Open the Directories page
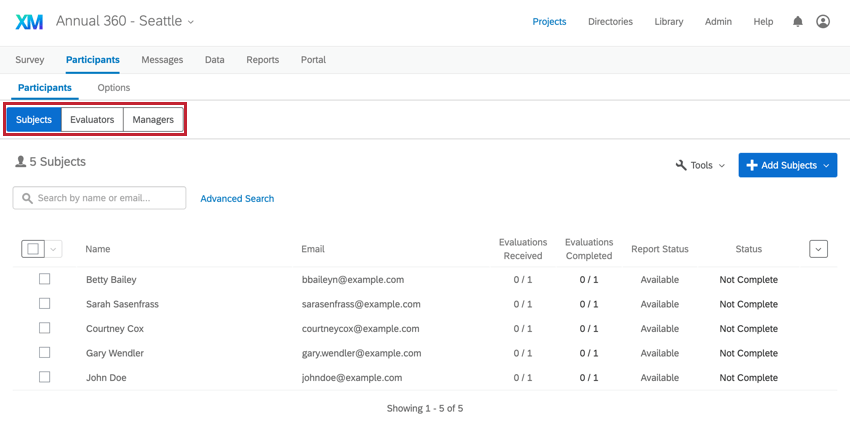 click(610, 21)
